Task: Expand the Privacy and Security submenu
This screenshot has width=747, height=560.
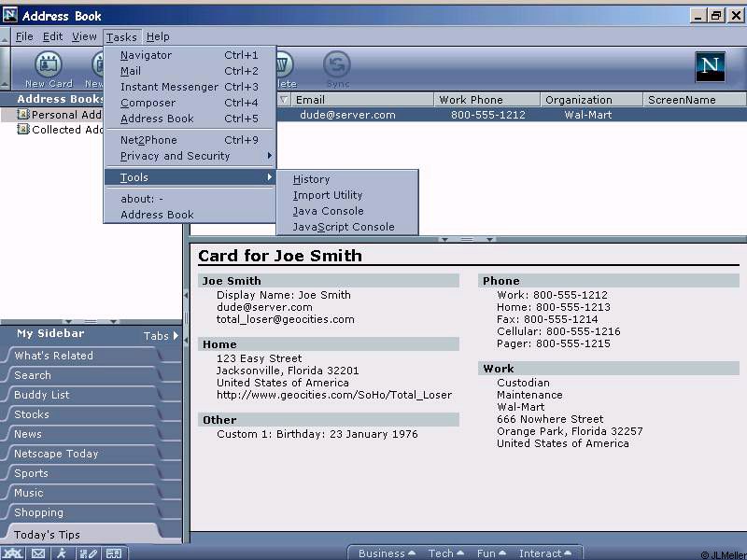Action: point(190,156)
